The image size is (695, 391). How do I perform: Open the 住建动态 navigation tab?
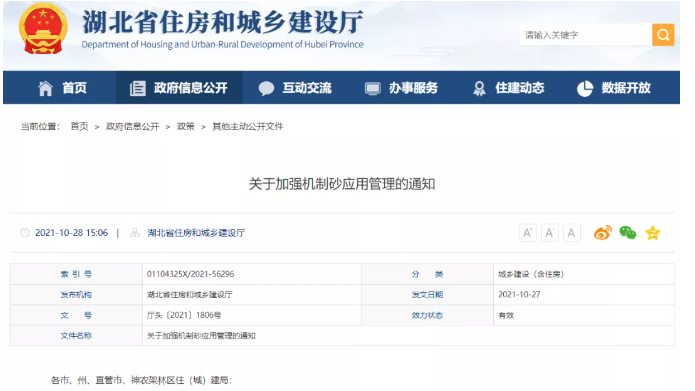pos(508,88)
